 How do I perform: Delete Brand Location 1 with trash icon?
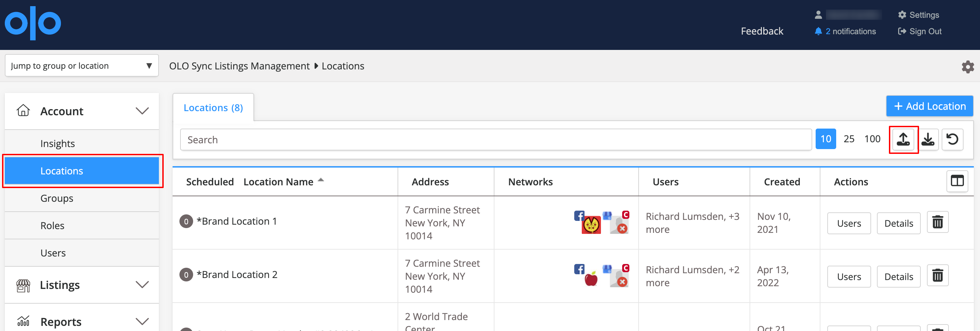[x=938, y=222]
